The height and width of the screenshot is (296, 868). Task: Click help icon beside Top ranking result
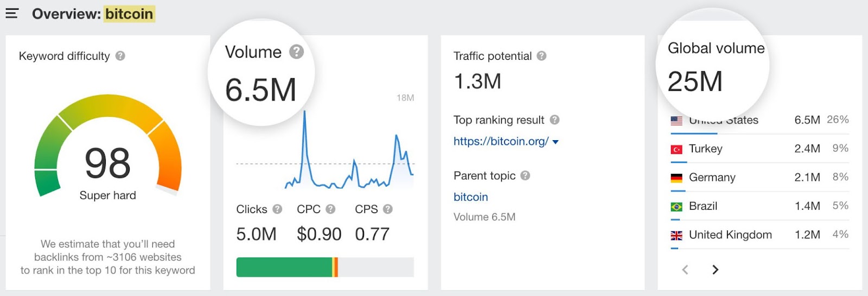point(554,120)
